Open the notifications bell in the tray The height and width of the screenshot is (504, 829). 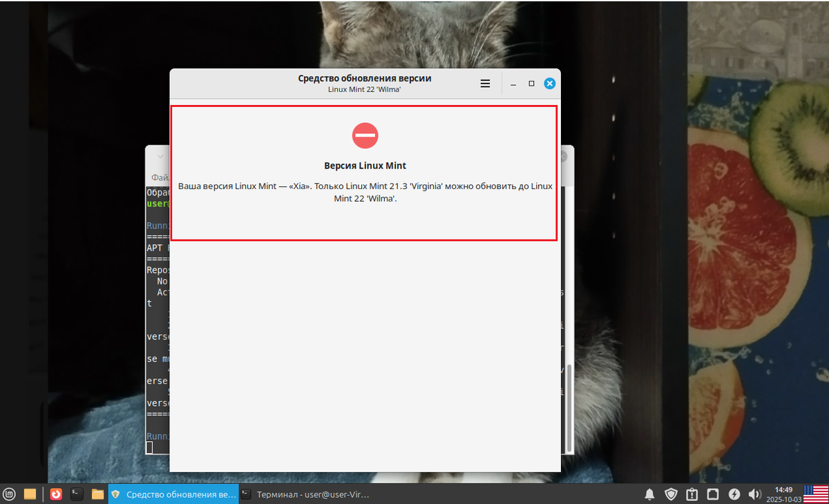[x=649, y=494]
